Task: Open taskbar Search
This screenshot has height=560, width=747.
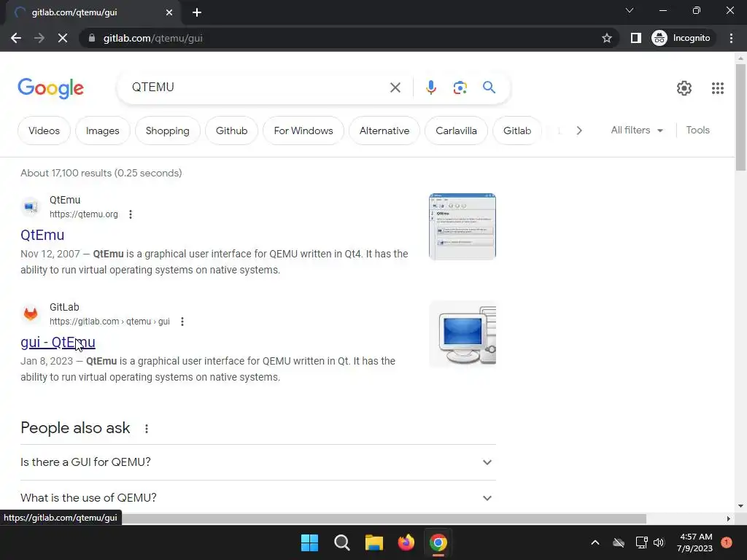Action: click(341, 542)
